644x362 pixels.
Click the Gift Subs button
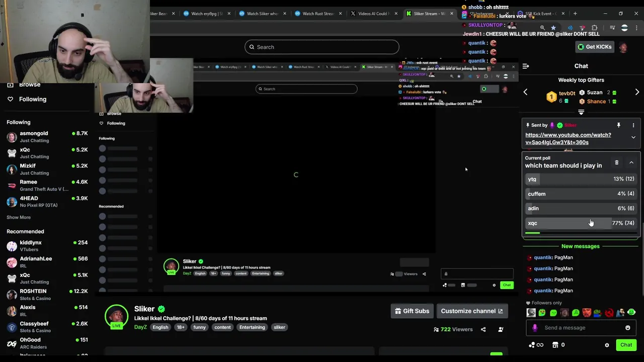click(412, 311)
